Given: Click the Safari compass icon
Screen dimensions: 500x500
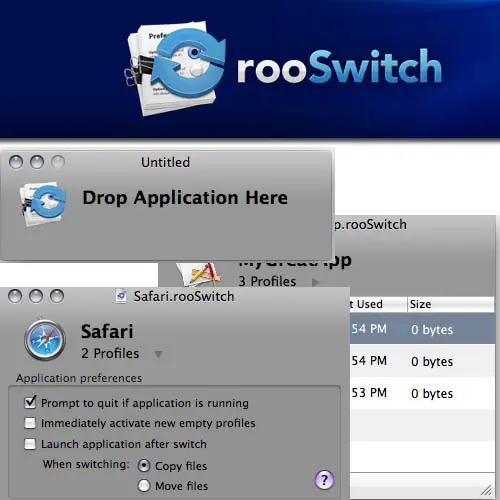Looking at the screenshot, I should click(45, 340).
